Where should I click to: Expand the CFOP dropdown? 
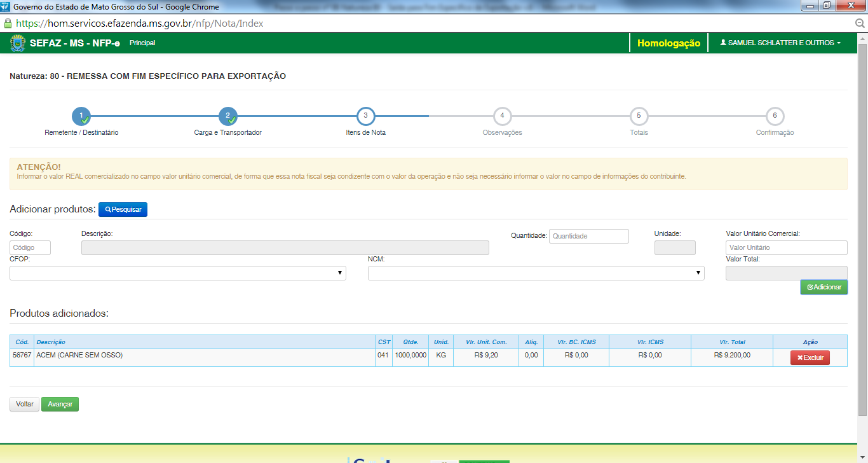click(178, 273)
